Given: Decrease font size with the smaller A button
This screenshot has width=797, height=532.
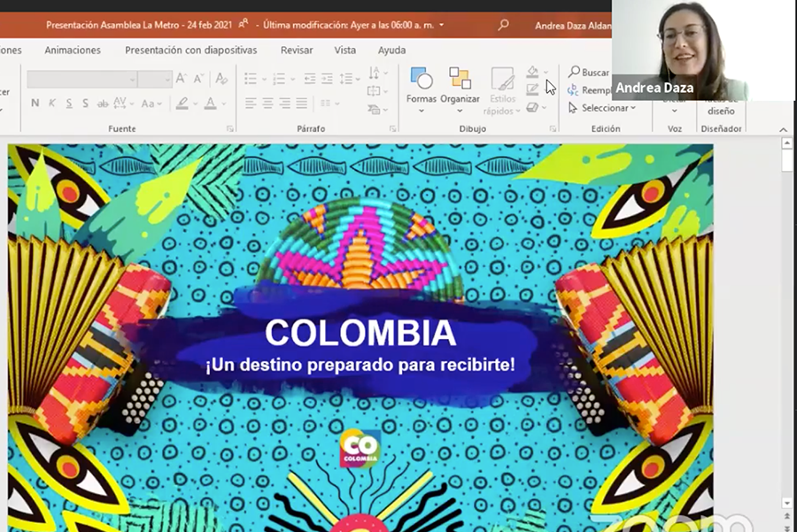Looking at the screenshot, I should (198, 79).
